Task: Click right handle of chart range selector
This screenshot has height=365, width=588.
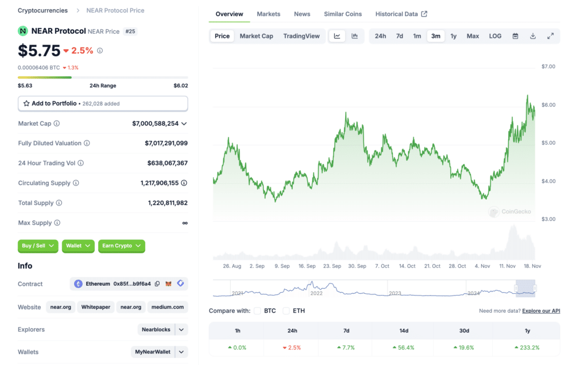Action: click(x=535, y=288)
